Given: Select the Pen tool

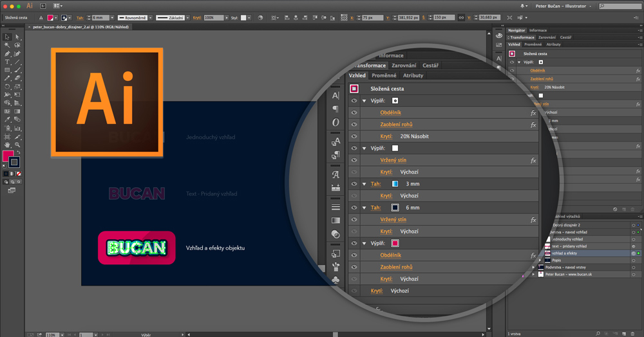Looking at the screenshot, I should (7, 54).
